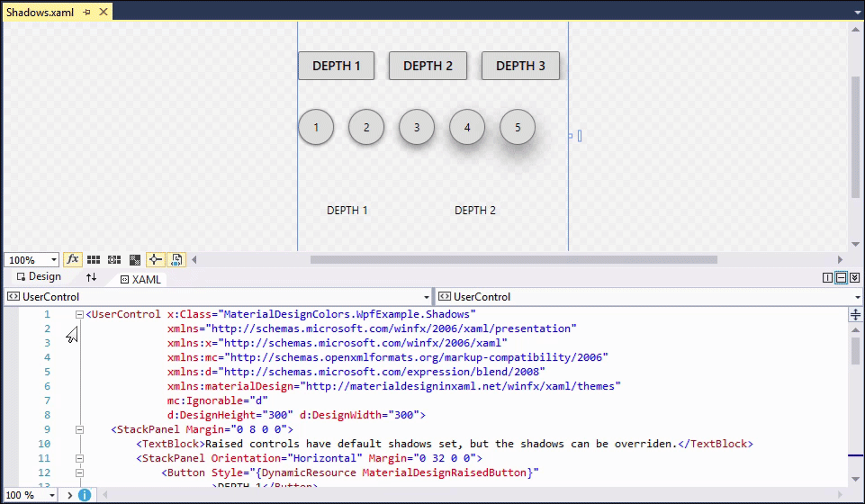Click the designer scroll up arrow
The image size is (865, 504).
(855, 29)
